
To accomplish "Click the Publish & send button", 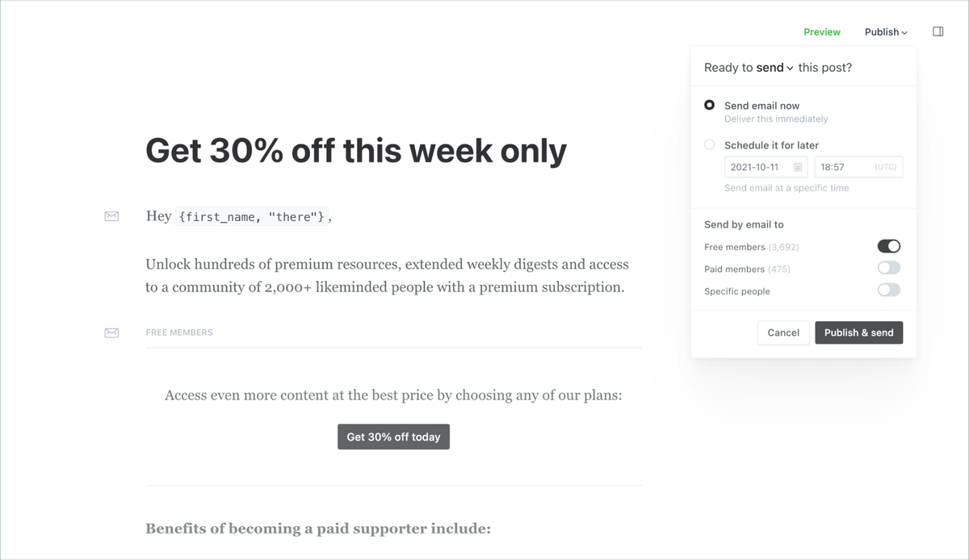I will 858,332.
